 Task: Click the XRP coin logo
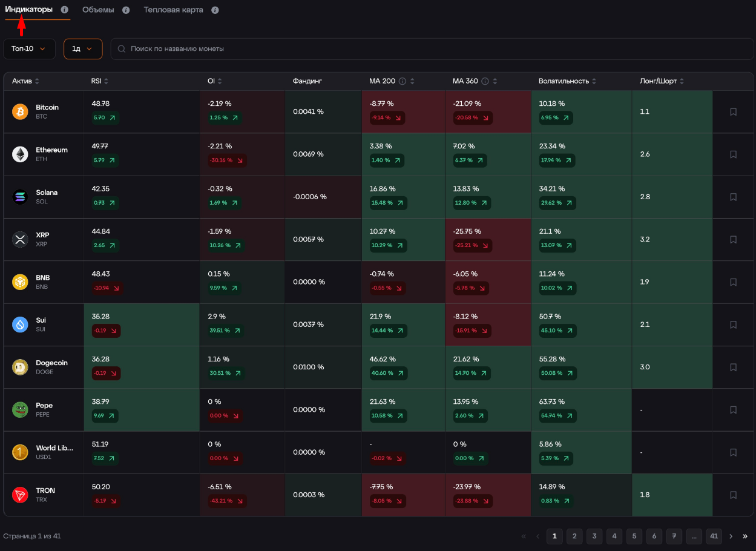click(20, 239)
